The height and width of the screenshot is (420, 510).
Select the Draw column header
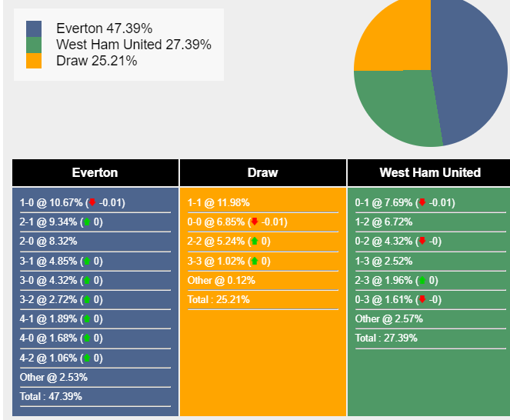coord(263,173)
